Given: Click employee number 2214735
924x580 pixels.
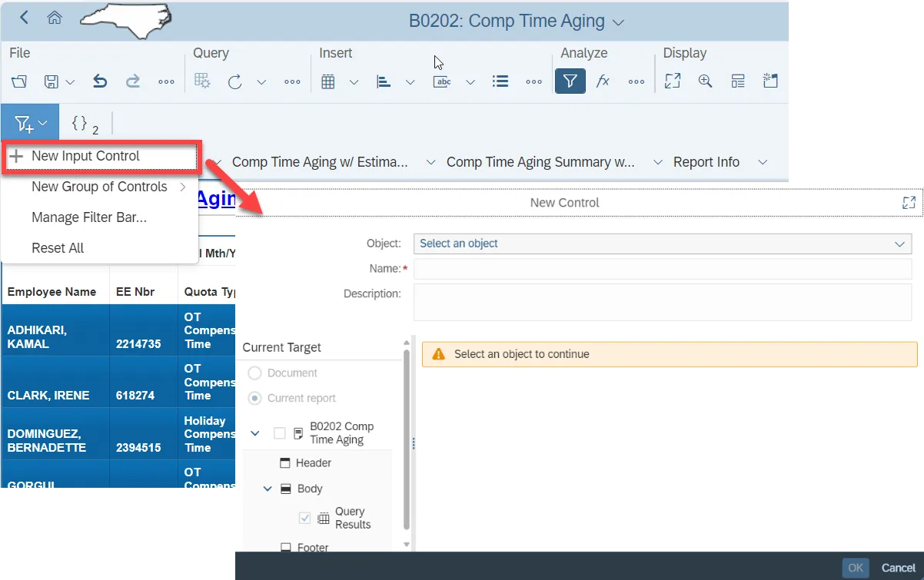Looking at the screenshot, I should 138,344.
